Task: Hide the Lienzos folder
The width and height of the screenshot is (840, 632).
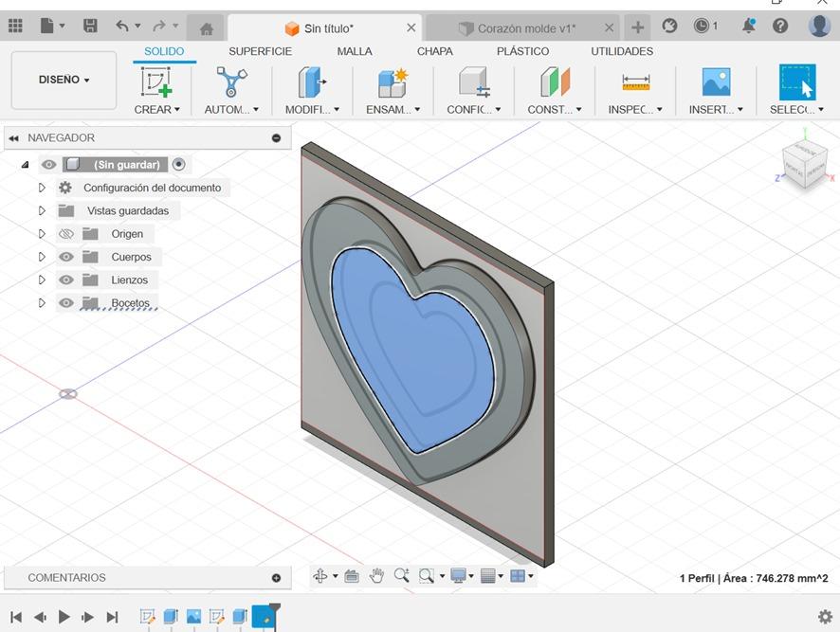Action: [66, 280]
